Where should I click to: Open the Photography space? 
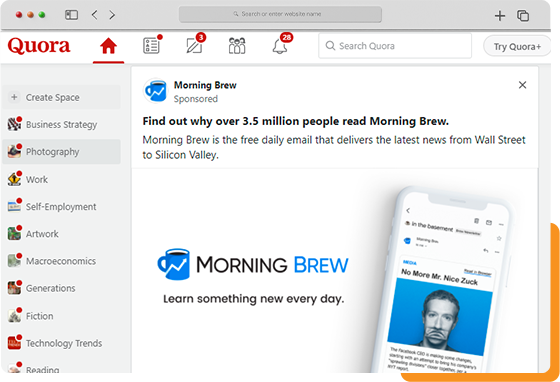(x=61, y=152)
